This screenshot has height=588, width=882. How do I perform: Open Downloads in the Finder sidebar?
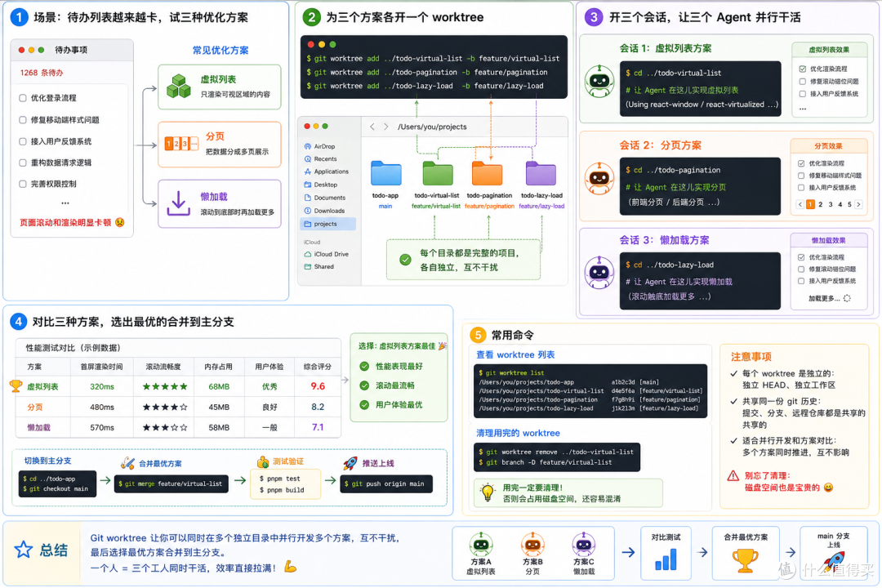coord(324,211)
